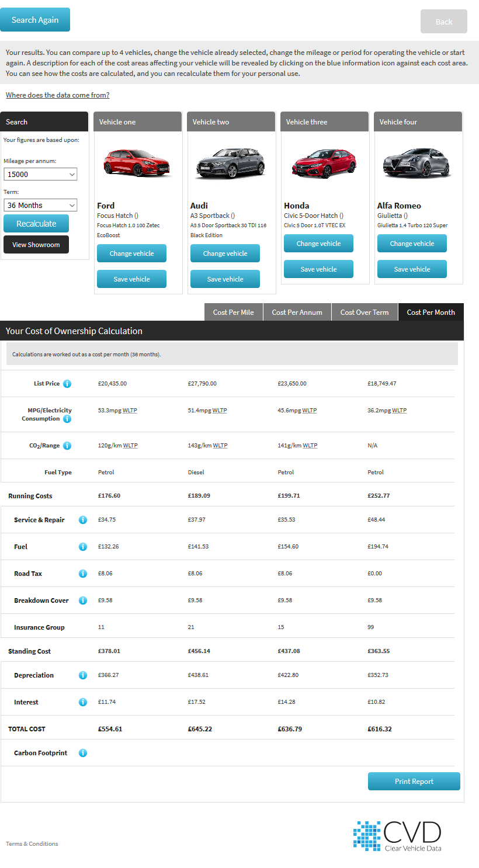This screenshot has height=868, width=479.
Task: Open the Mileage per annum dropdown
Action: (x=41, y=174)
